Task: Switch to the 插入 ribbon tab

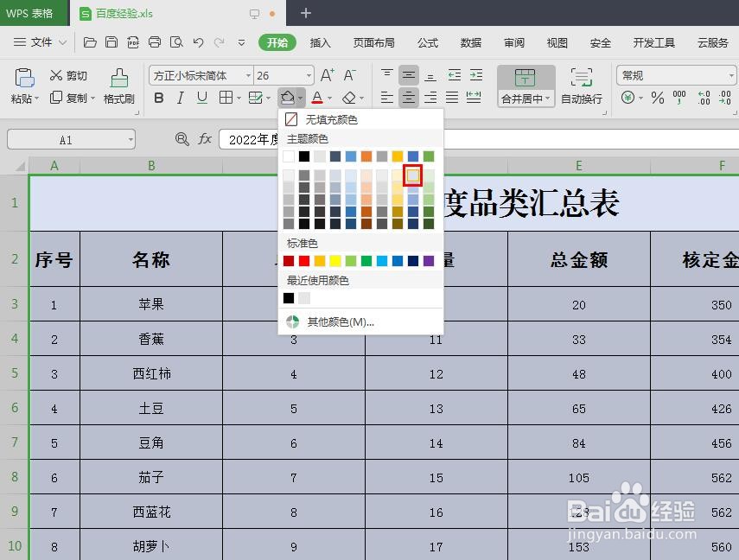Action: (x=322, y=42)
